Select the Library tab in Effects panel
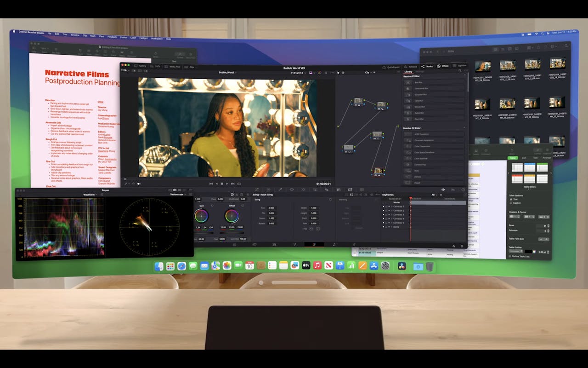 tap(408, 72)
